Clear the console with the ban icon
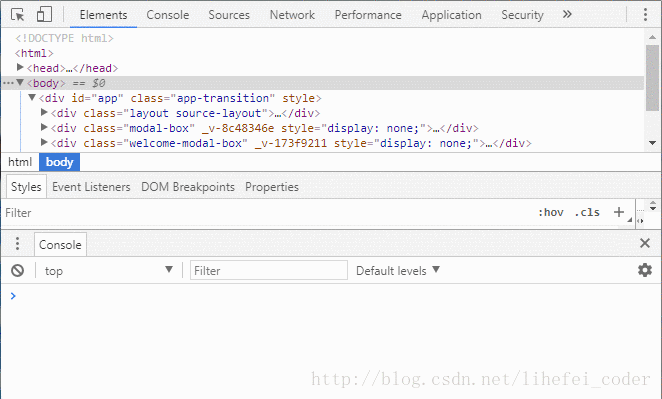 [x=18, y=270]
